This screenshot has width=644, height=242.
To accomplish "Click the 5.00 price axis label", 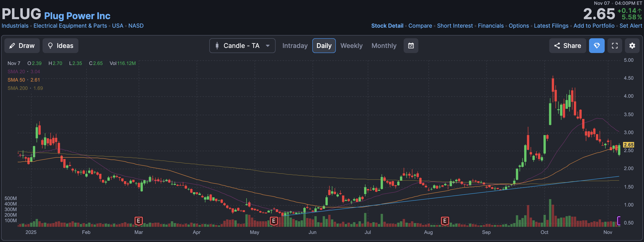I will (x=629, y=60).
